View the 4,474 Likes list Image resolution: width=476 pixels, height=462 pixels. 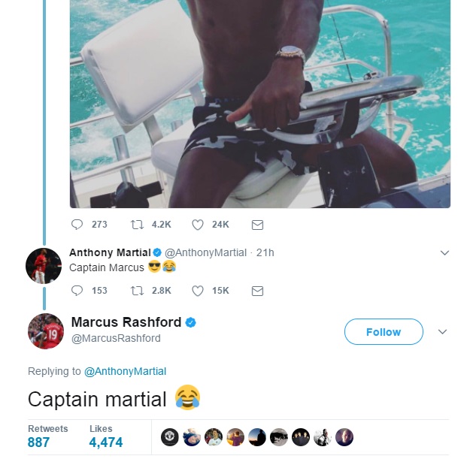pos(106,436)
